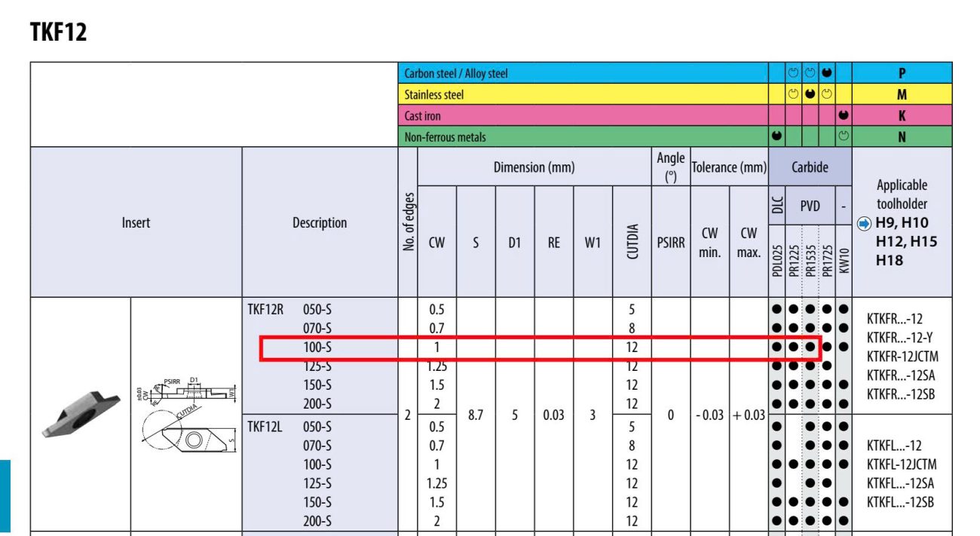Open the KTKFR-12JCTM toolholder reference

[x=902, y=357]
